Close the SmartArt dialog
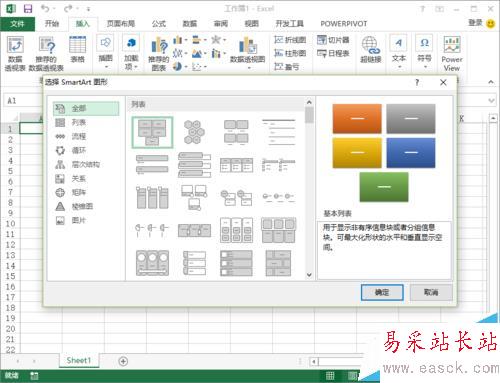Screen dimensions: 500x383 (x=443, y=82)
